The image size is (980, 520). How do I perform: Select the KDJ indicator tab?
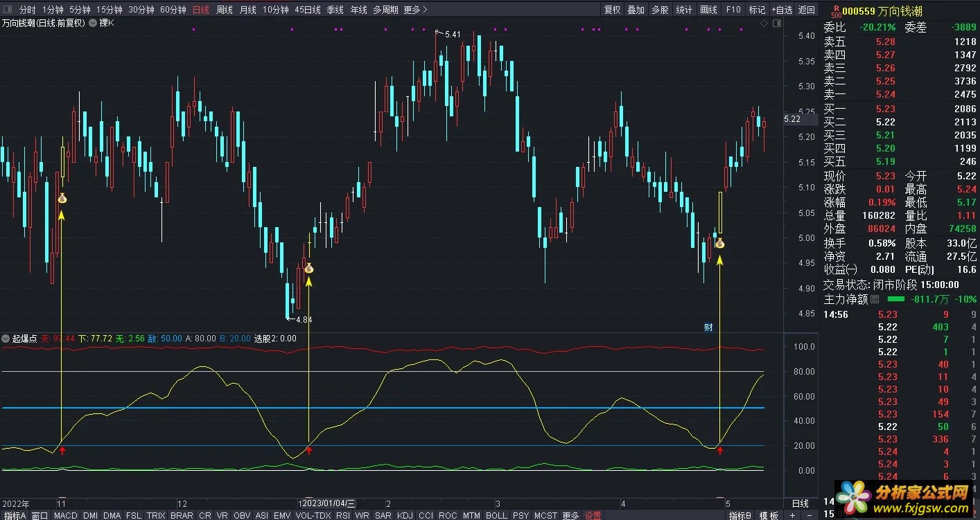405,515
